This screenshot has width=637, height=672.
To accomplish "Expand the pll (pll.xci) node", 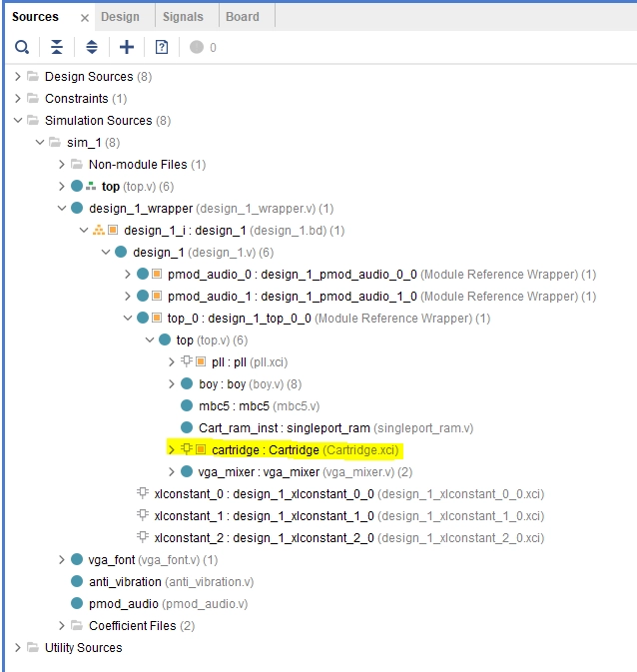I will (172, 362).
